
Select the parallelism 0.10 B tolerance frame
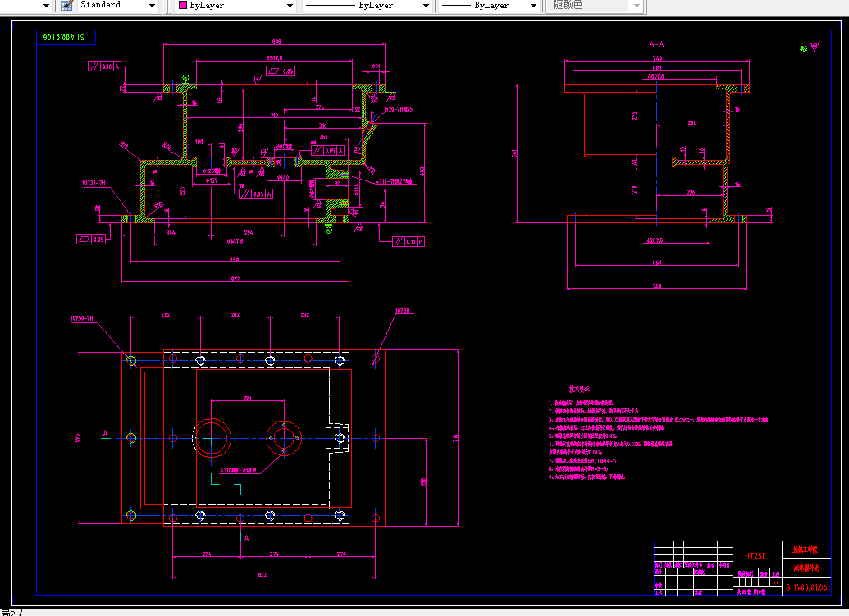click(409, 241)
